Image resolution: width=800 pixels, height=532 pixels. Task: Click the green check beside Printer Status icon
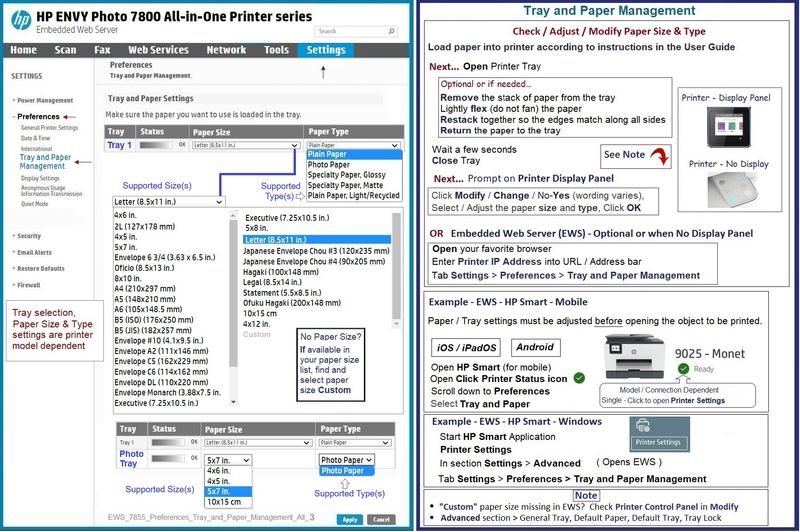[x=579, y=378]
